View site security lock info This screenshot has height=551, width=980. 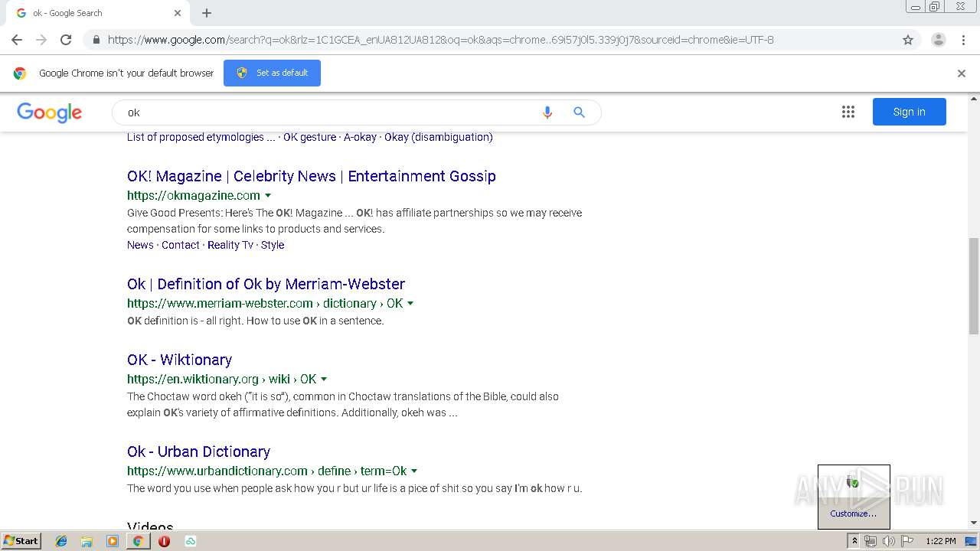[96, 40]
